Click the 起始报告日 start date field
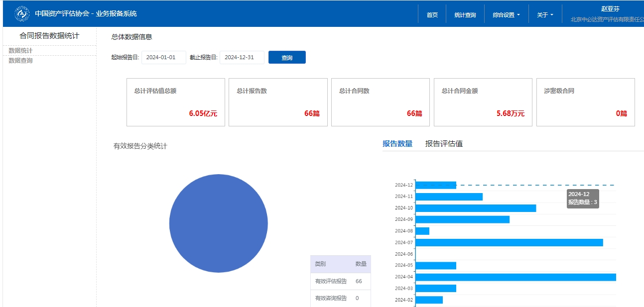Screen dimensions: 644x307 [163, 57]
